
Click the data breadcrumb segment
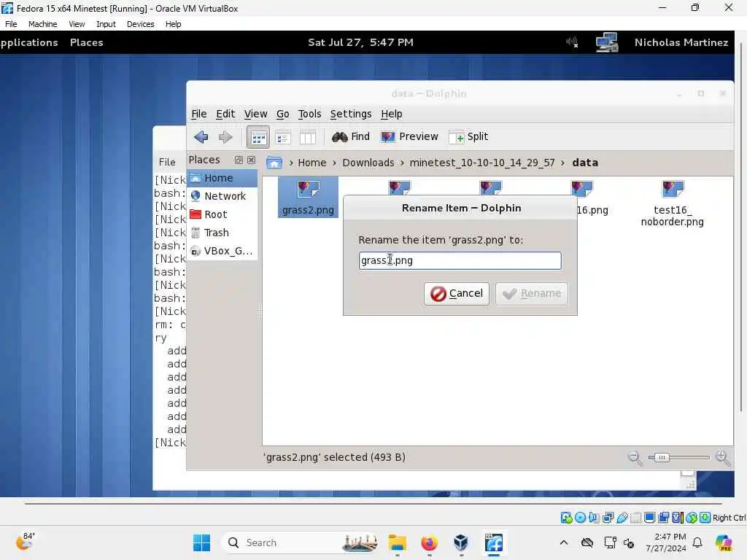[585, 163]
